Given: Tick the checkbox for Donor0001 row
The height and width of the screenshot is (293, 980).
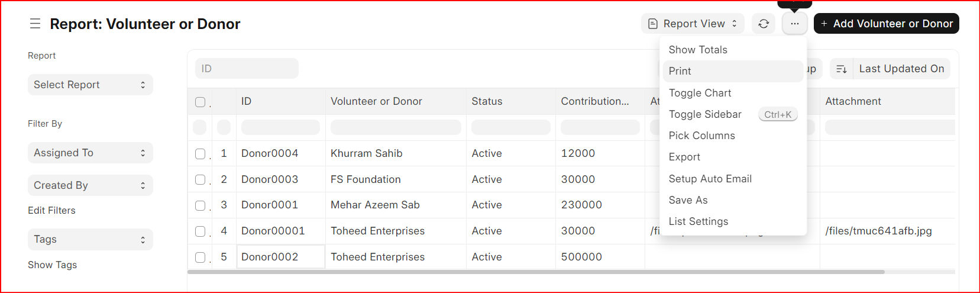Looking at the screenshot, I should click(x=200, y=205).
